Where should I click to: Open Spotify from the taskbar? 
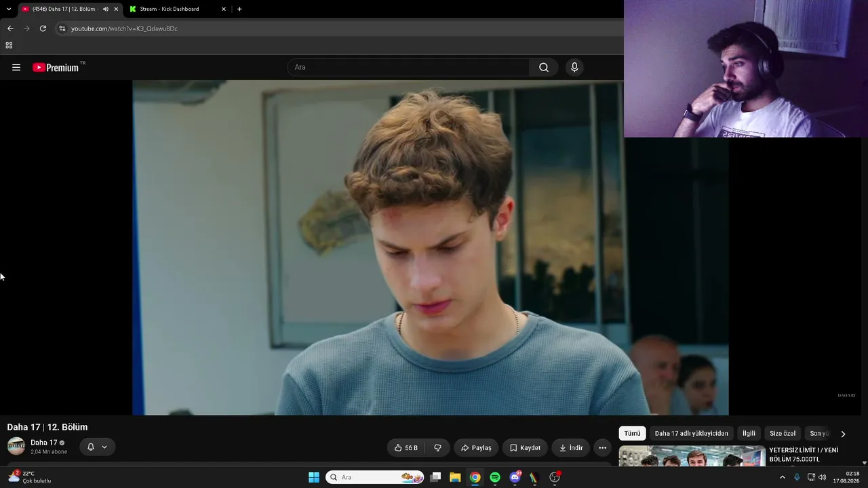[495, 477]
